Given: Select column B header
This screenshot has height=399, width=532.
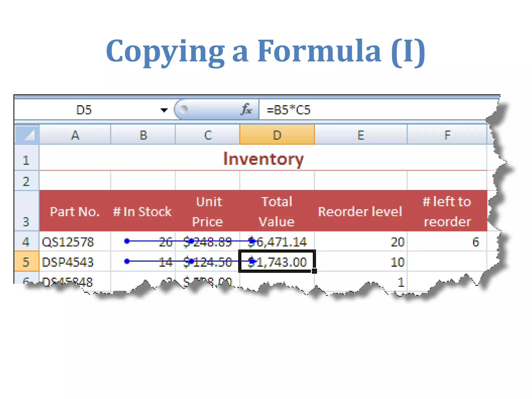Looking at the screenshot, I should [143, 135].
